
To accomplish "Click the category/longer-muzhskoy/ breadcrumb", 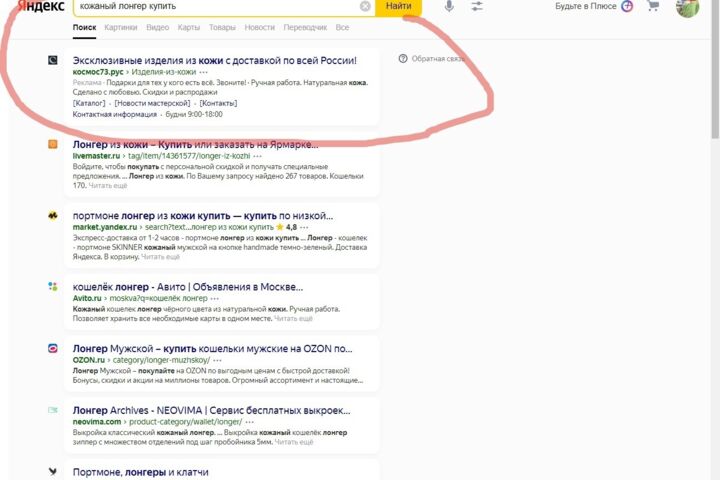I will 161,360.
